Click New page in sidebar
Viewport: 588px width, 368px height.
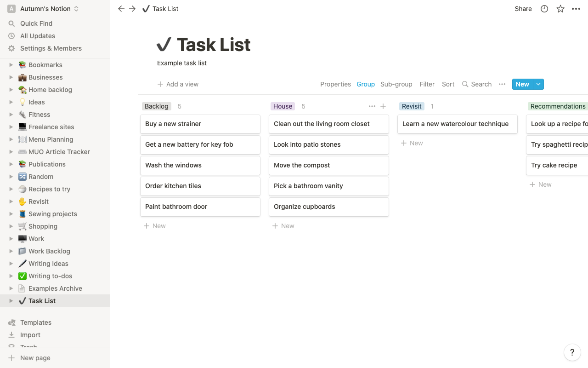pos(35,358)
